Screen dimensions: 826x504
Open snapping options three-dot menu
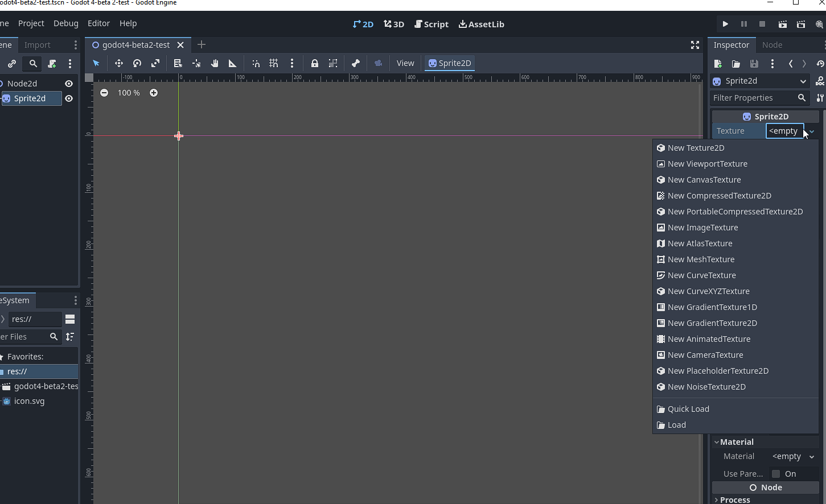pyautogui.click(x=292, y=63)
